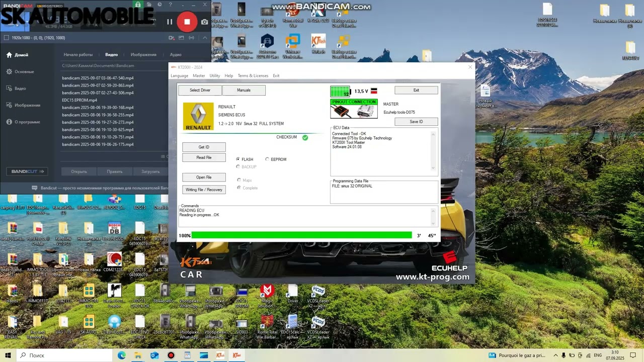This screenshot has width=644, height=362.
Task: Open Terms & Licenses menu
Action: (x=253, y=76)
